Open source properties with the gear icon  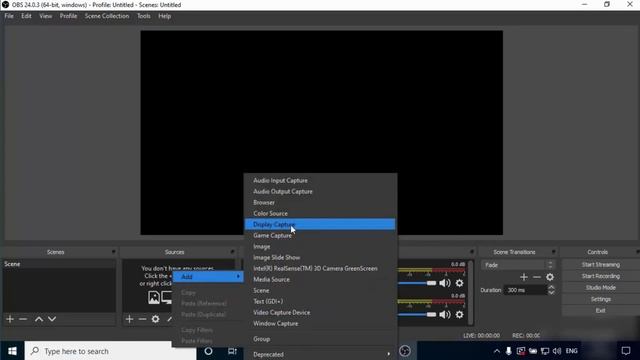click(156, 319)
